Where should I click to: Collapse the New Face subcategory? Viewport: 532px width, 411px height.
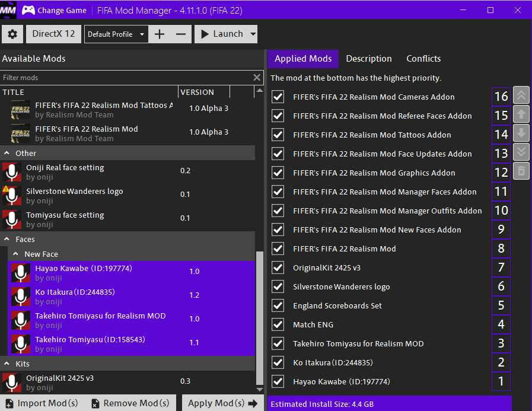tap(15, 254)
